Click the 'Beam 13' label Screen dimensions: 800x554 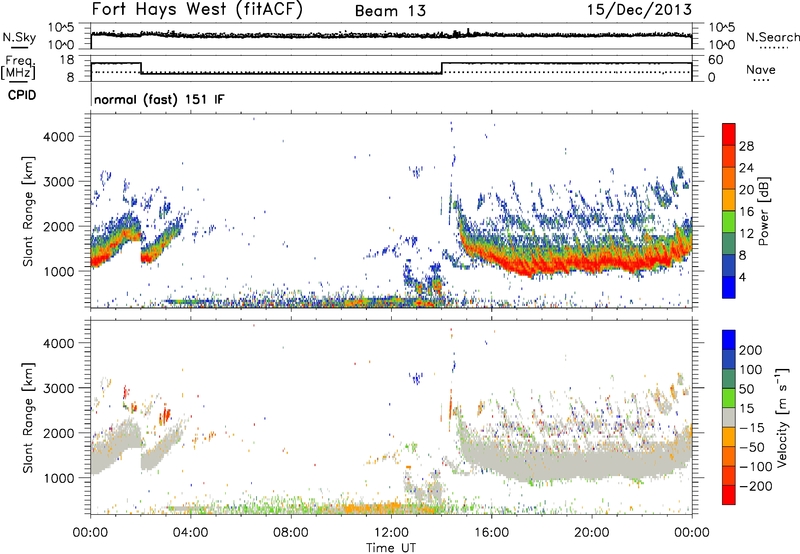pos(390,11)
